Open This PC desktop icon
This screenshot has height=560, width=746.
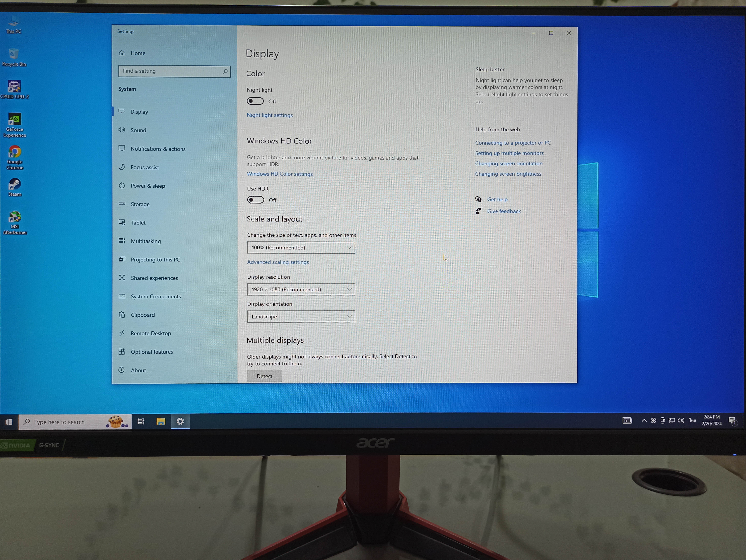point(13,25)
